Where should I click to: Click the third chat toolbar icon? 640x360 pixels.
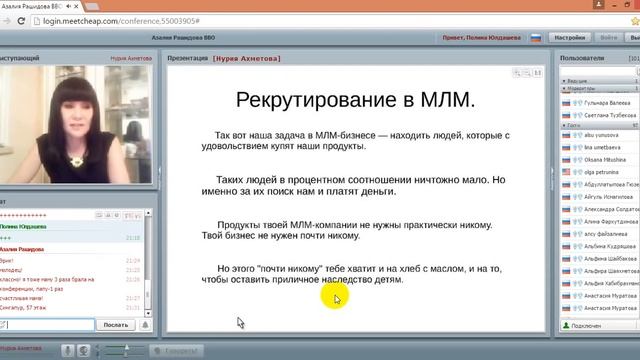pos(117,215)
